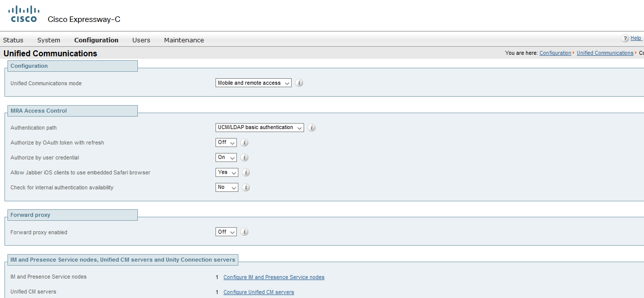
Task: Click the MRA Access Control section header
Action: click(x=72, y=111)
